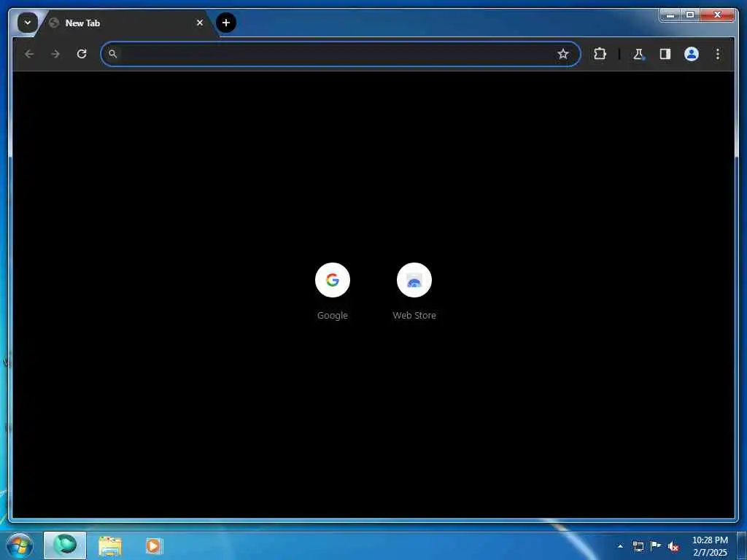Open Windows Explorer from taskbar
The height and width of the screenshot is (560, 747).
110,545
